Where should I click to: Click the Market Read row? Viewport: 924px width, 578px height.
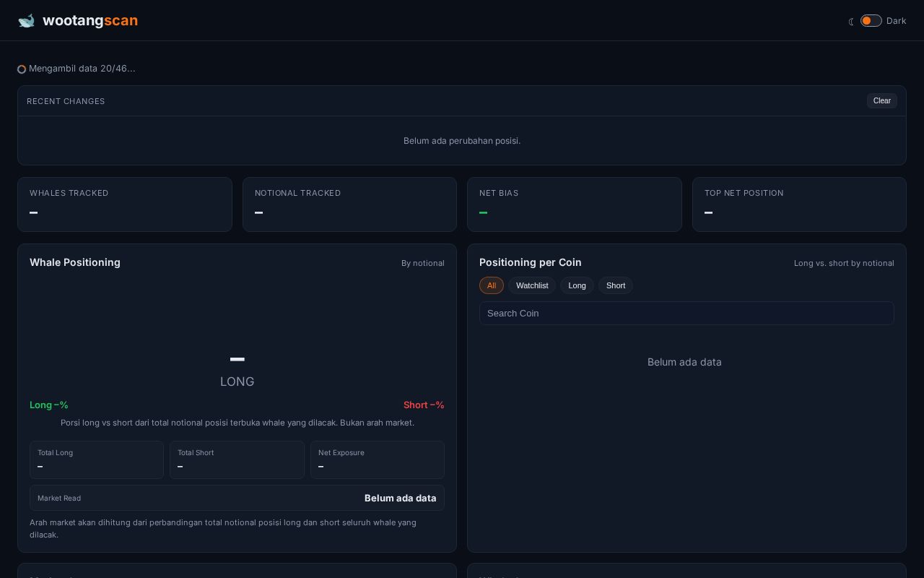click(237, 498)
